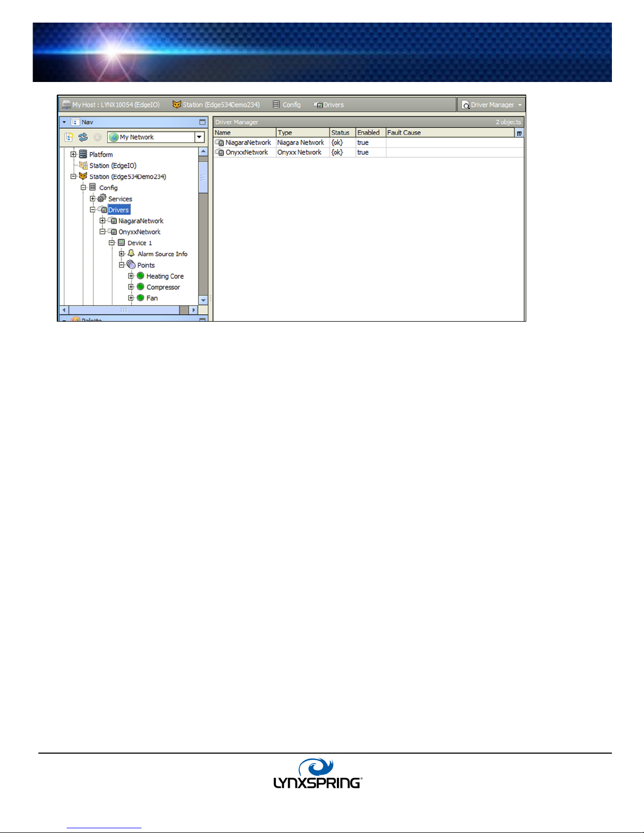The image size is (644, 833).
Task: Collapse the OnyxxNetwork tree node
Action: (103, 232)
